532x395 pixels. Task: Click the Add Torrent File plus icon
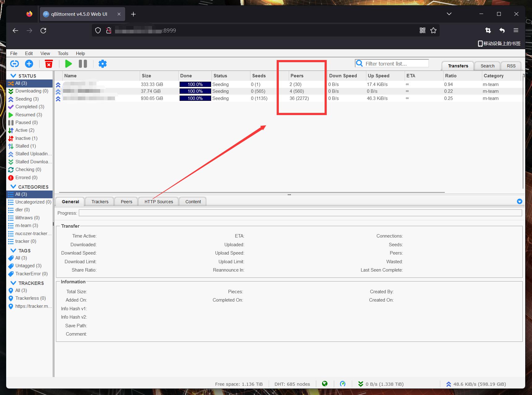(29, 64)
